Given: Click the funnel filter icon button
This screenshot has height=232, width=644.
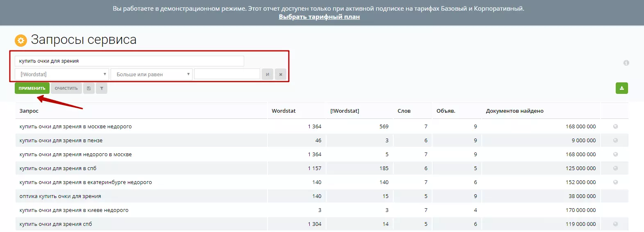Looking at the screenshot, I should pyautogui.click(x=102, y=88).
